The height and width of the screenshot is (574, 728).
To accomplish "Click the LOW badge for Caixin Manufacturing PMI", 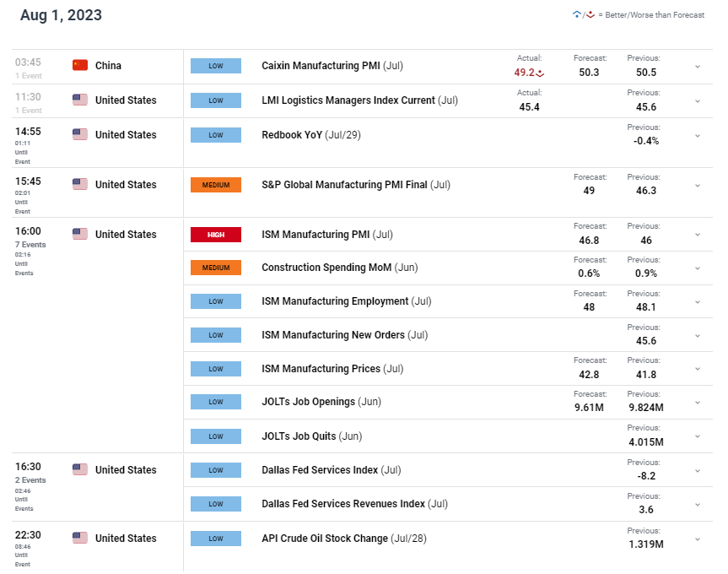I will pos(216,66).
